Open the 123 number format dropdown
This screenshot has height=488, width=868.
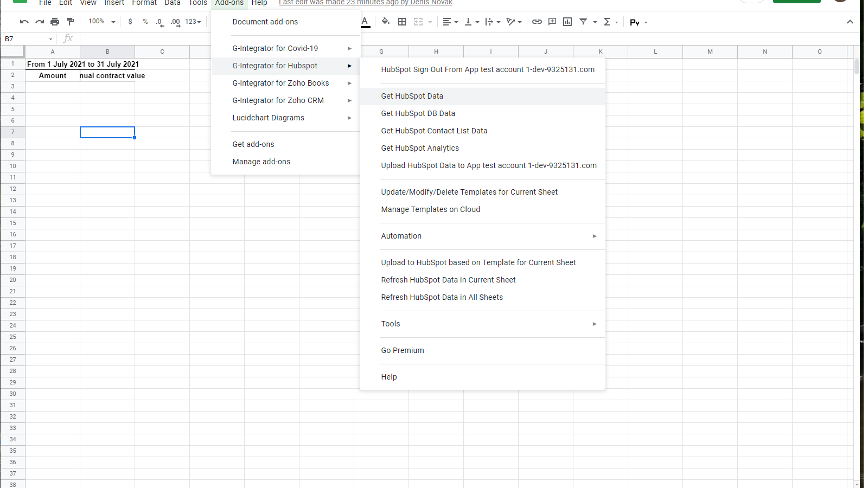tap(193, 22)
